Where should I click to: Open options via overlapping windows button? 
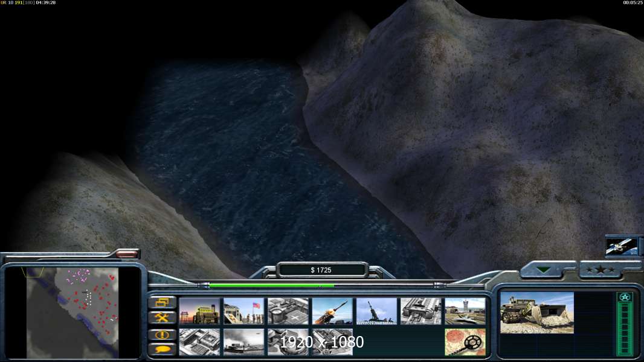point(163,302)
